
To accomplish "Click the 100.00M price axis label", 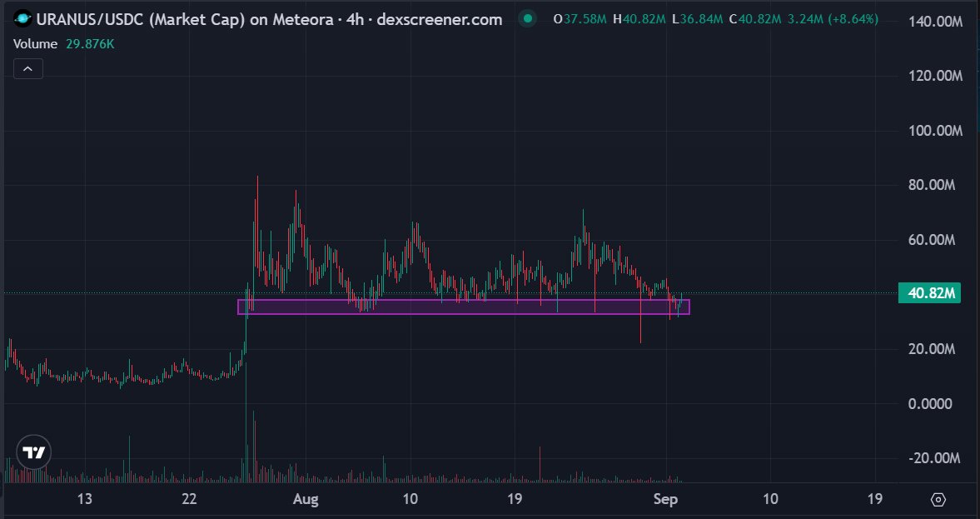I will tap(935, 131).
